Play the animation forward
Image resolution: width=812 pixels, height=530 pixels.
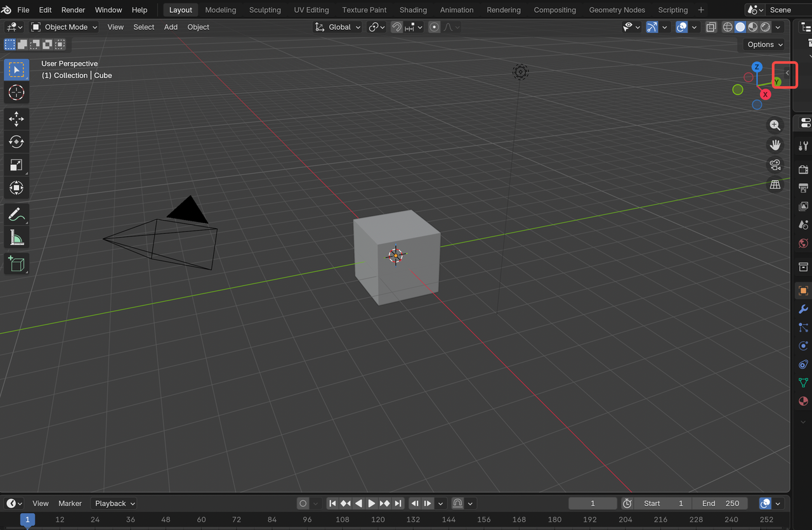(372, 503)
